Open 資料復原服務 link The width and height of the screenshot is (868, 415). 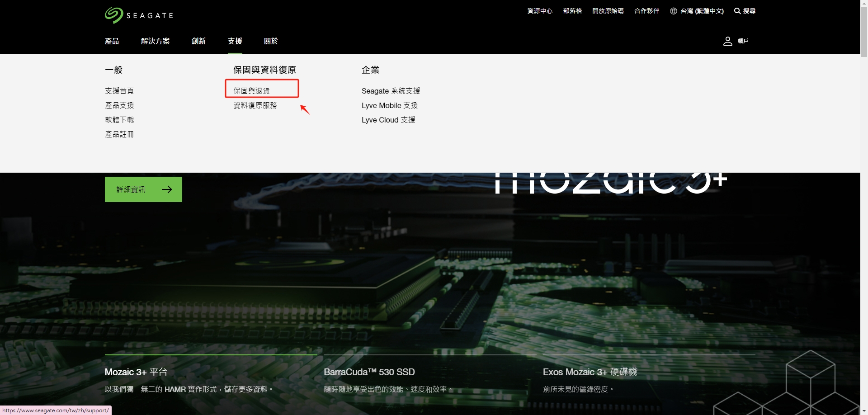click(x=255, y=105)
